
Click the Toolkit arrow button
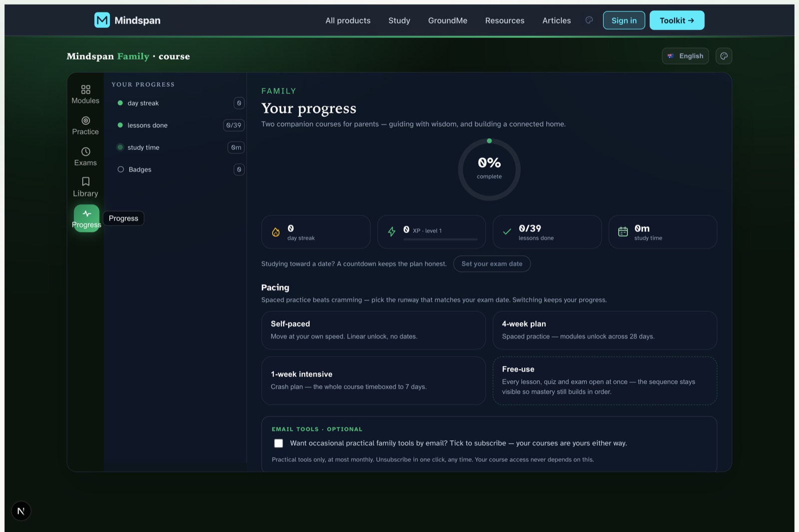[x=677, y=20]
